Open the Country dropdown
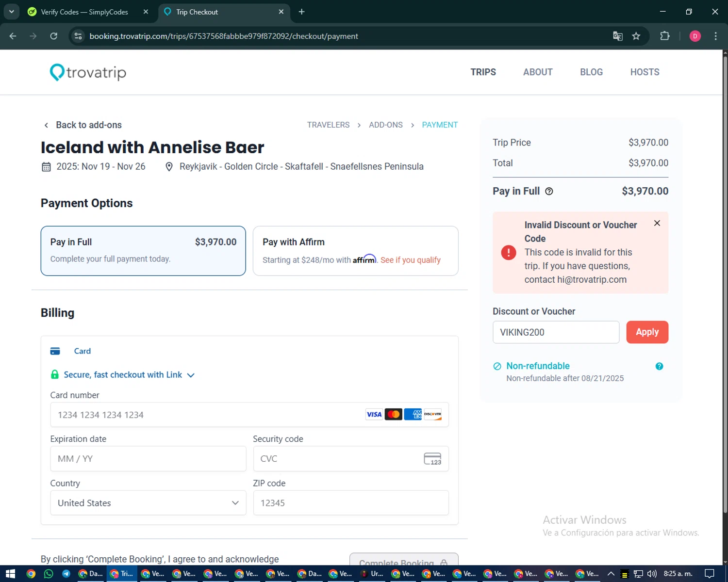The height and width of the screenshot is (582, 728). (148, 503)
